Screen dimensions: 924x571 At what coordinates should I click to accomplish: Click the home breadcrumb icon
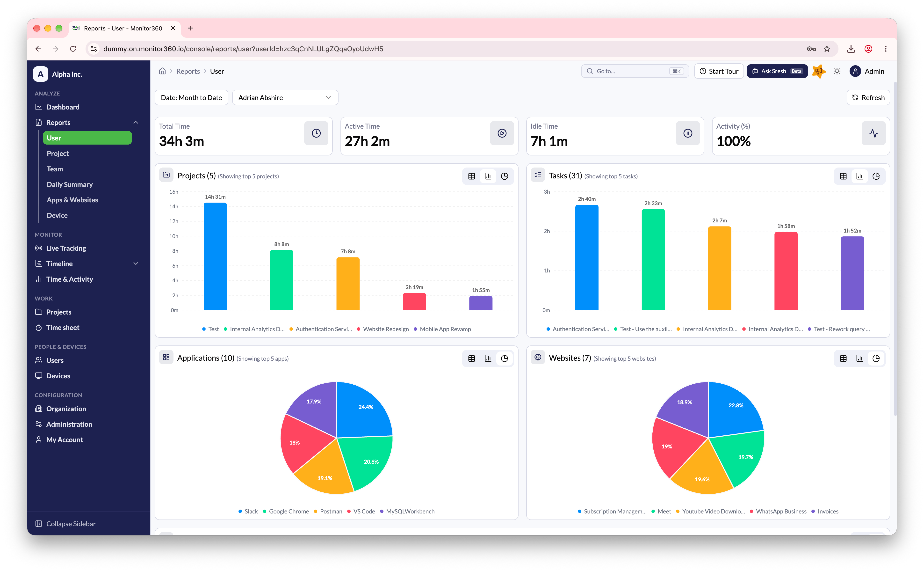point(162,71)
